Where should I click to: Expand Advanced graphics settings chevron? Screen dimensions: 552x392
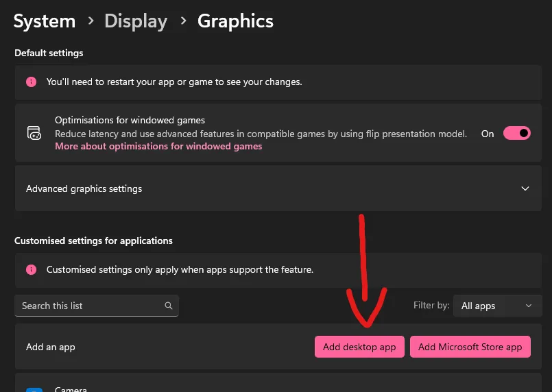point(525,188)
